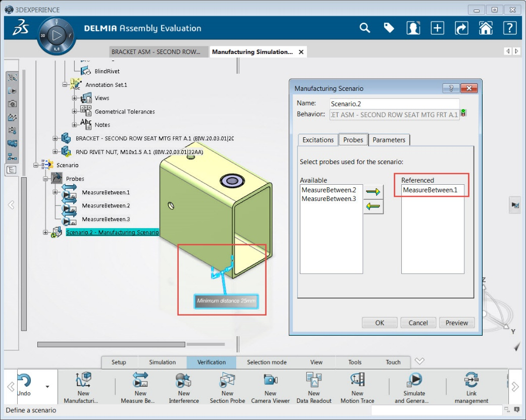The height and width of the screenshot is (420, 526).
Task: Click Cancel in Manufacturing Scenario dialog
Action: [418, 323]
